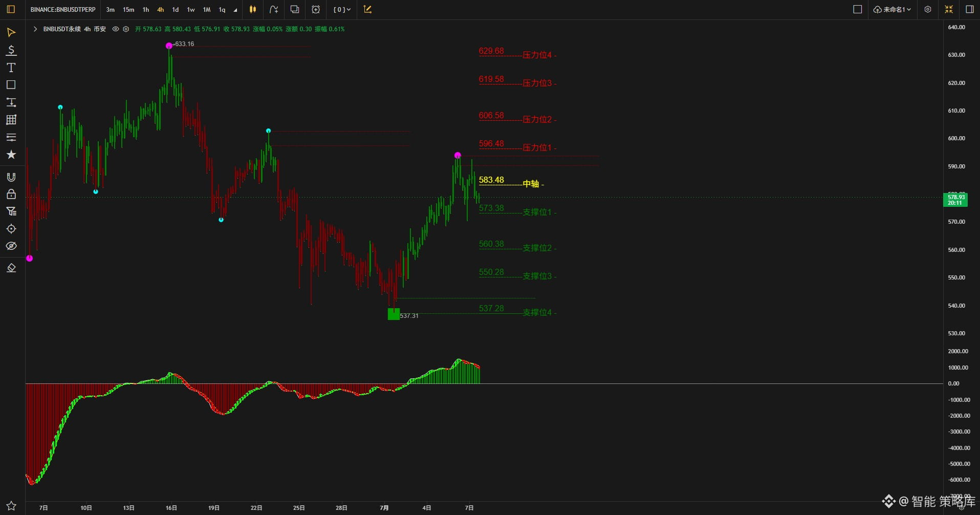Screen dimensions: 980x515
Task: Open the add alert clock icon
Action: coord(316,9)
